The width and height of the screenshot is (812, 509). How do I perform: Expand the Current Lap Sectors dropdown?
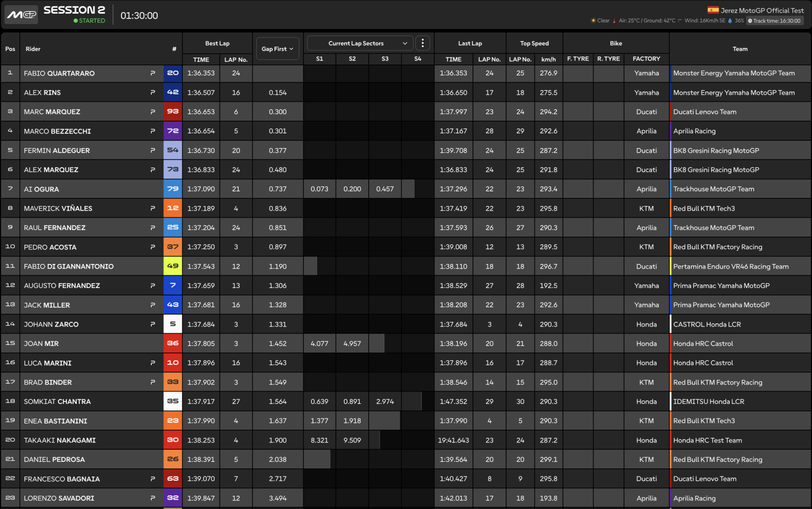point(360,43)
